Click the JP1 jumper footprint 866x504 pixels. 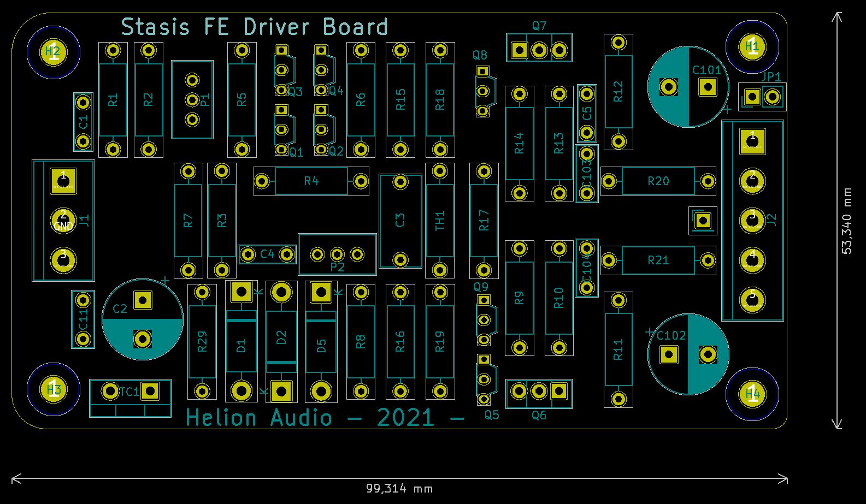pos(762,97)
